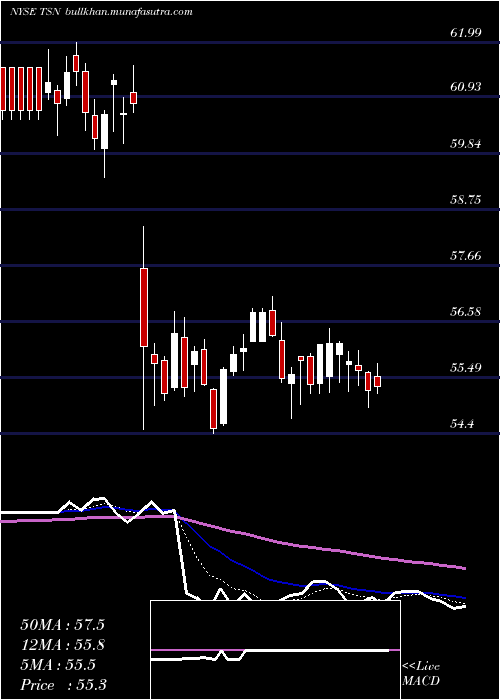Click the Price : 55.3 readout
This screenshot has width=500, height=700.
click(63, 685)
